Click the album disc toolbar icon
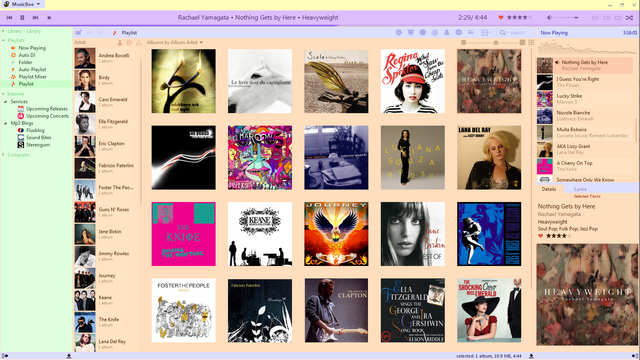Screen dimensions: 640x360 pyautogui.click(x=459, y=32)
